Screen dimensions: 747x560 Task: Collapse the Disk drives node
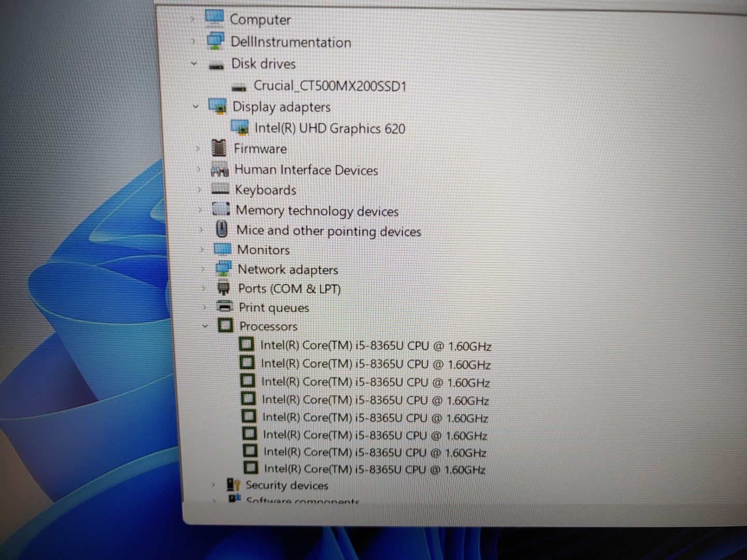195,64
